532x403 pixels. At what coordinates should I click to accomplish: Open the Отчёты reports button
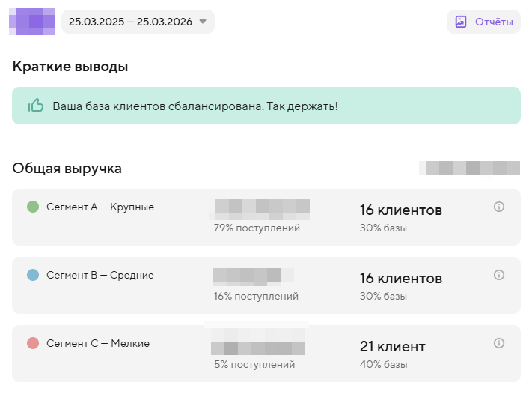click(x=483, y=22)
